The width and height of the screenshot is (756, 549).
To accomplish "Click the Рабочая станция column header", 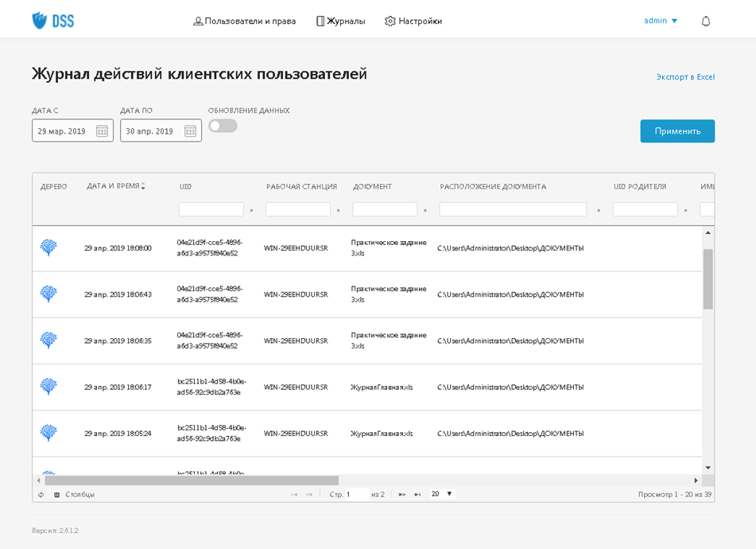I will coord(302,187).
